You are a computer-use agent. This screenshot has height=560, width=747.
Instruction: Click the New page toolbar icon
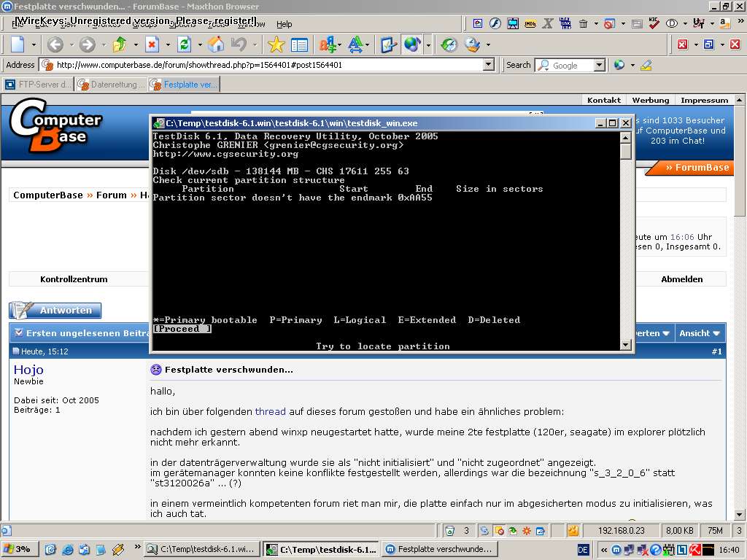click(18, 44)
